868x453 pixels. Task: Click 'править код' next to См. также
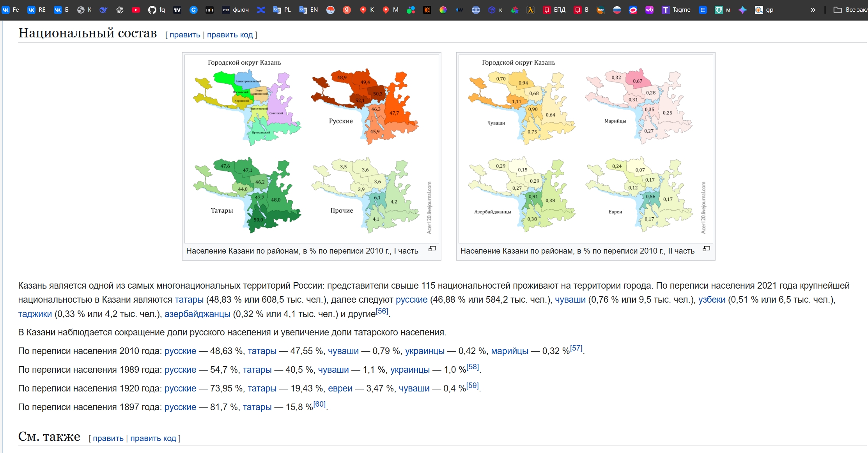(x=153, y=439)
